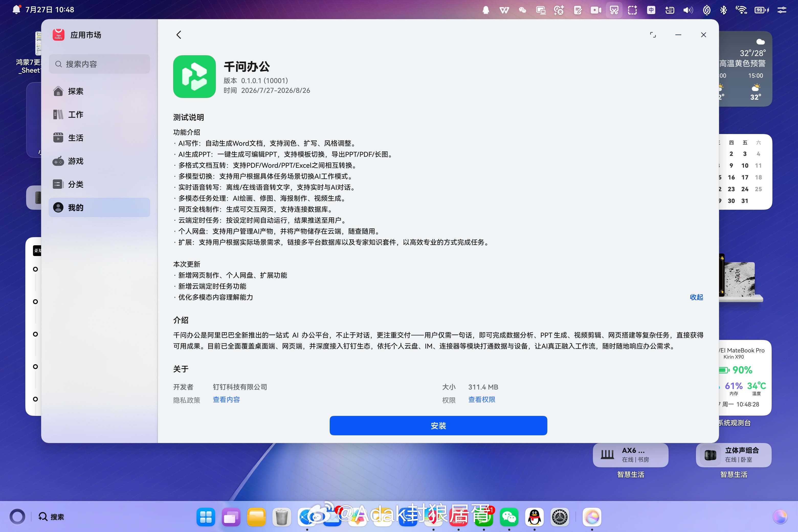This screenshot has width=798, height=532.
Task: Toggle the window size restore button
Action: click(x=653, y=35)
